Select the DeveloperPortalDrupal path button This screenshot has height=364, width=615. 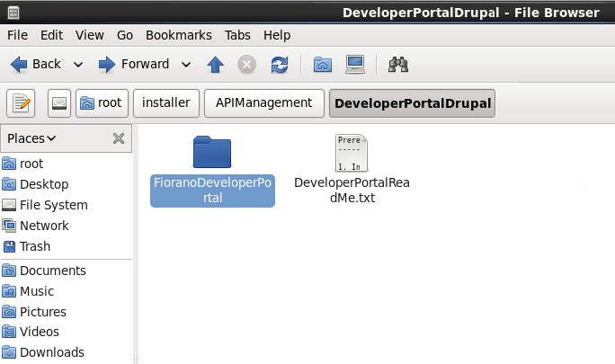pos(412,103)
